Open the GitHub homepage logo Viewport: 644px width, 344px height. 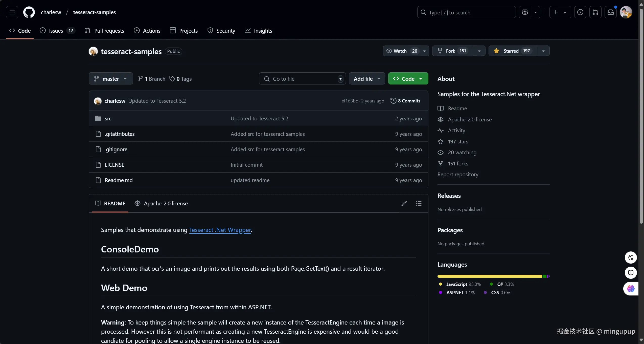click(29, 12)
